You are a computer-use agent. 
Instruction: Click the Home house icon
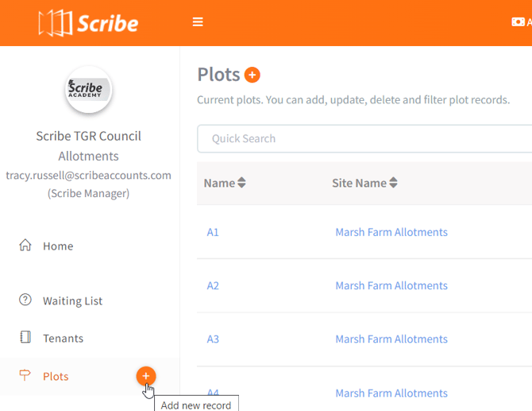pos(25,246)
